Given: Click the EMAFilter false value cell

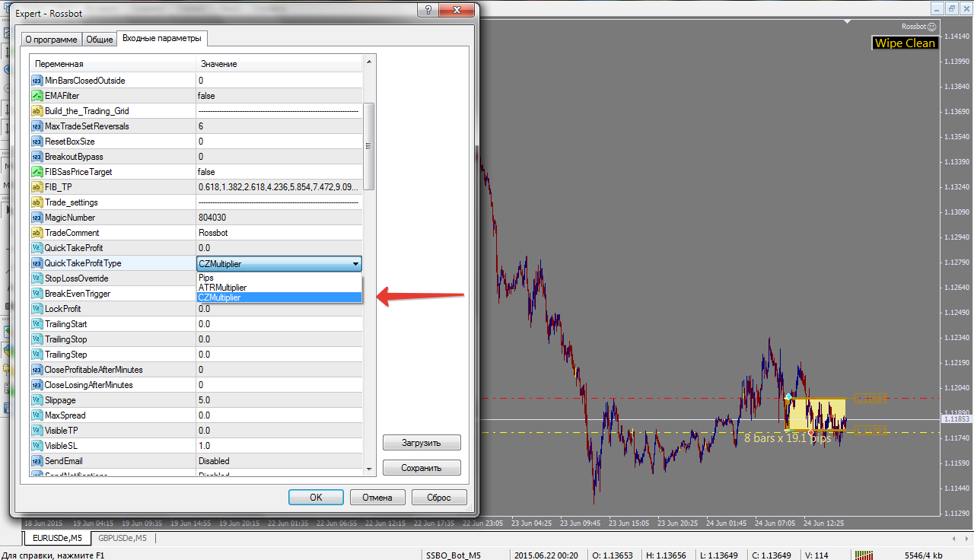Looking at the screenshot, I should pos(279,96).
